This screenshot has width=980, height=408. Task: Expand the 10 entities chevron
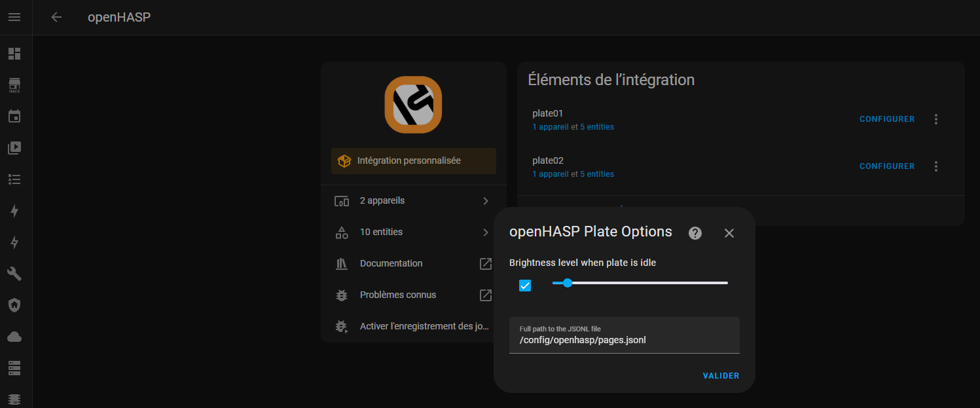486,232
